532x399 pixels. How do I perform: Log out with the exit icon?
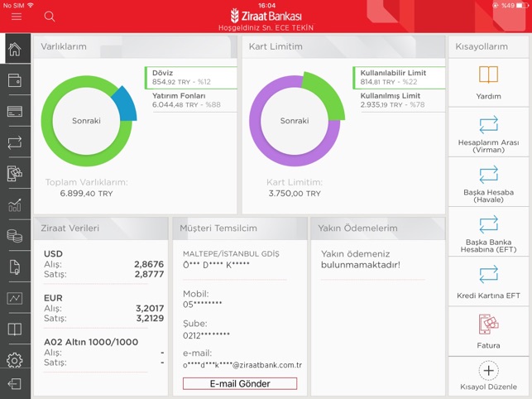[15, 384]
